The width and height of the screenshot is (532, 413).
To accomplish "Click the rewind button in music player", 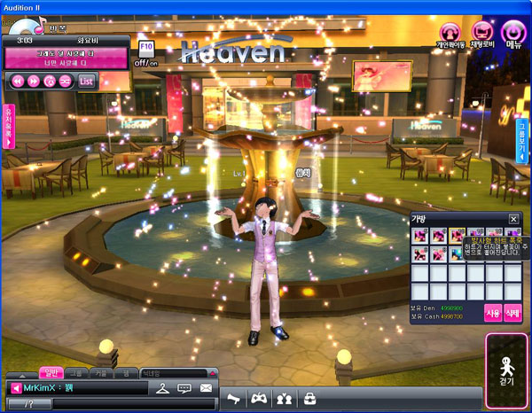I will tap(17, 81).
